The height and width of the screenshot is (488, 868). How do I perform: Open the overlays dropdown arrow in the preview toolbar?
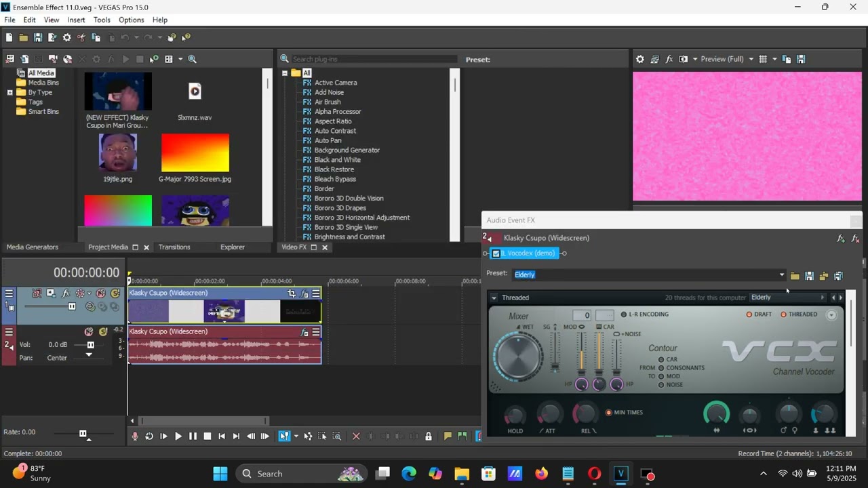point(774,60)
